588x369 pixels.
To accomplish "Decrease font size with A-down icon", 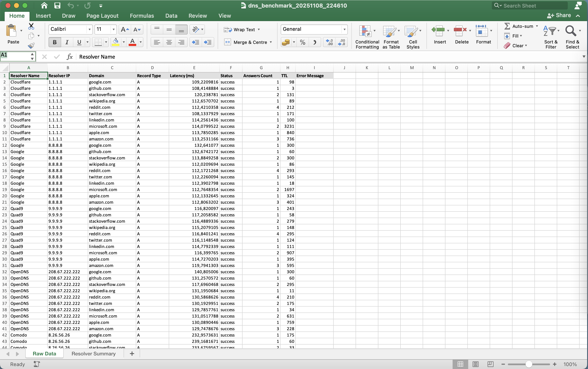I will click(137, 30).
